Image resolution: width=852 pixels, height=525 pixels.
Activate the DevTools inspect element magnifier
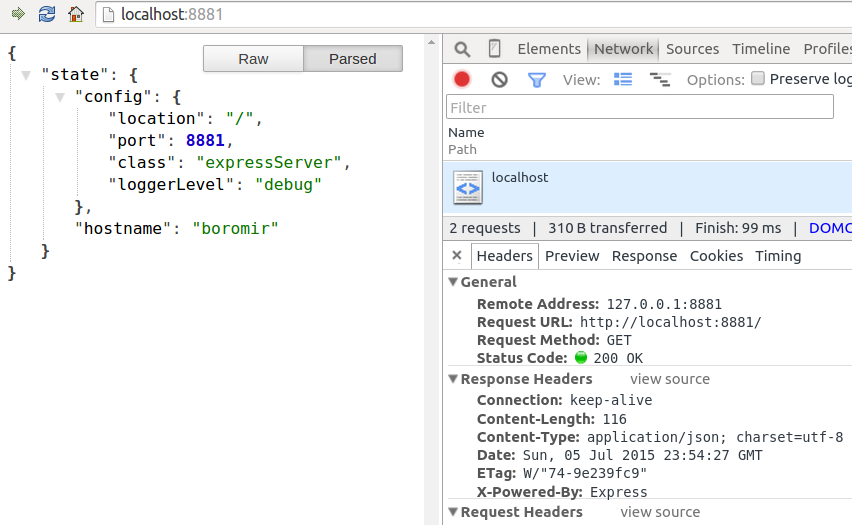tap(462, 49)
